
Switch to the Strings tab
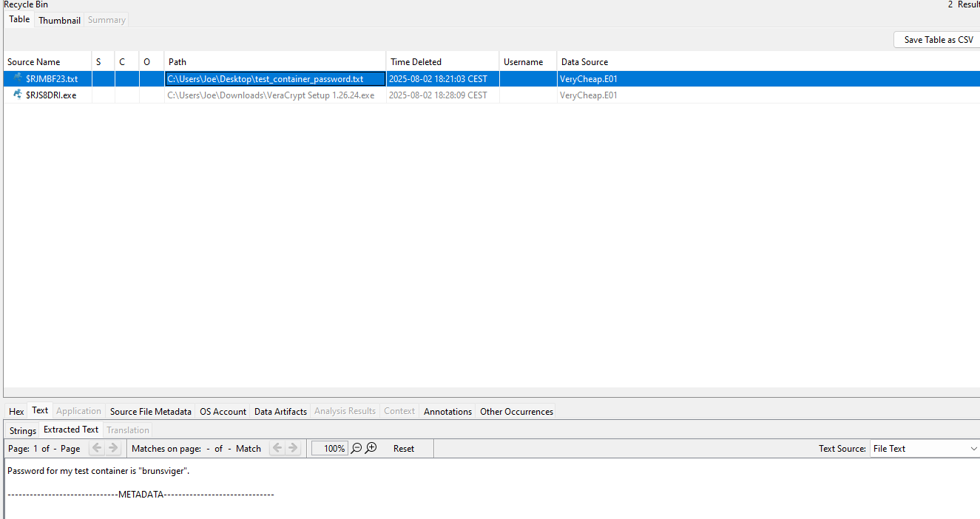point(22,430)
